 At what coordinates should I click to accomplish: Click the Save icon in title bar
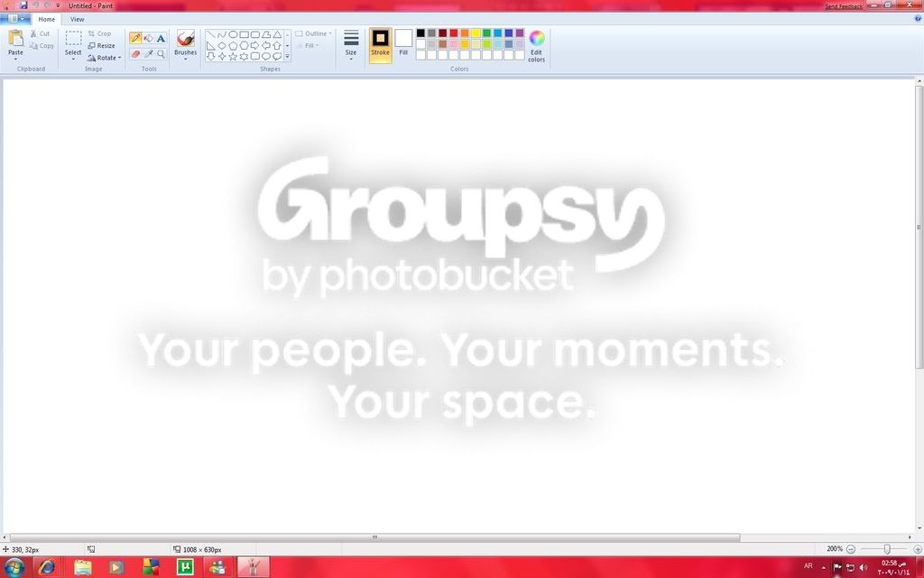click(23, 5)
